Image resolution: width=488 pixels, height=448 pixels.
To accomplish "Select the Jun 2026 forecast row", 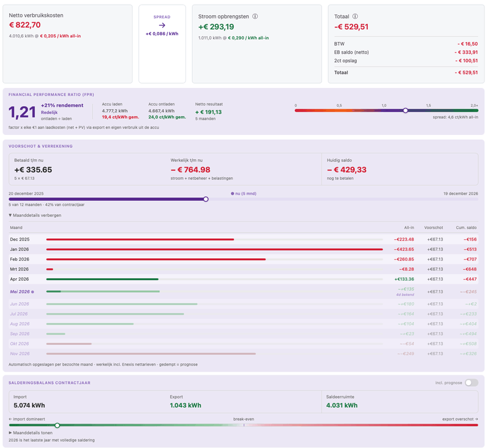I will (x=243, y=304).
